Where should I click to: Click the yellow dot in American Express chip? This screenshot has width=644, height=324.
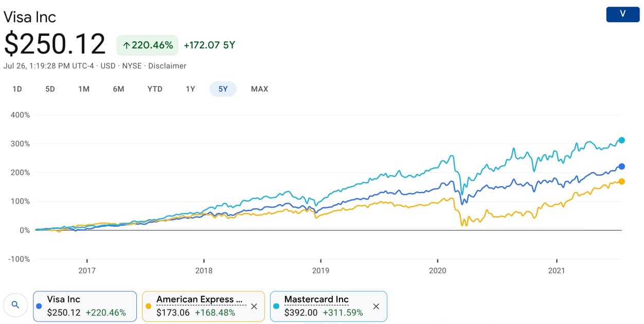coord(149,306)
